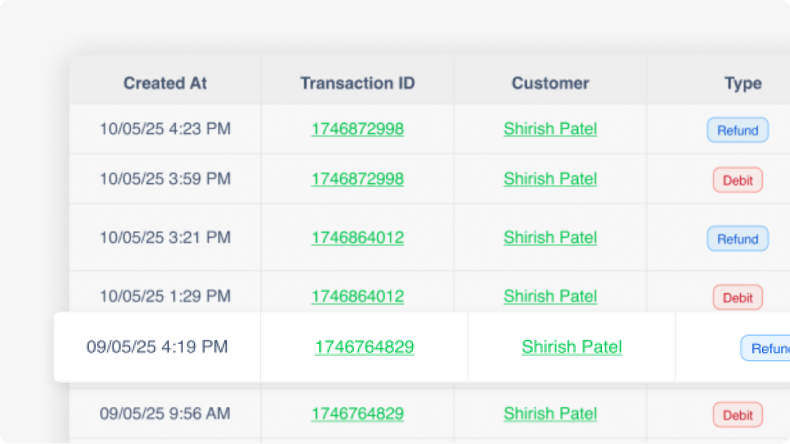Image resolution: width=790 pixels, height=444 pixels.
Task: Open transaction 1746872998 in the 3:59 PM row
Action: [357, 179]
